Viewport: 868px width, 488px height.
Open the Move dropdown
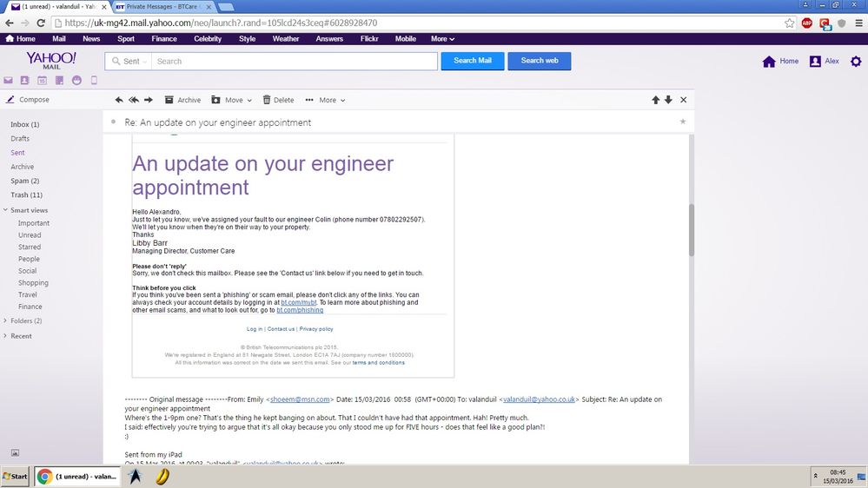231,100
